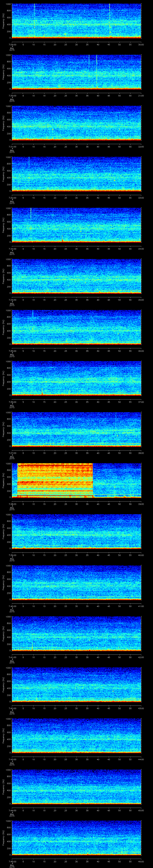Open the spectrogram panel starting at 7:29:00
Screen dimensions: 153x868
[76, 21]
